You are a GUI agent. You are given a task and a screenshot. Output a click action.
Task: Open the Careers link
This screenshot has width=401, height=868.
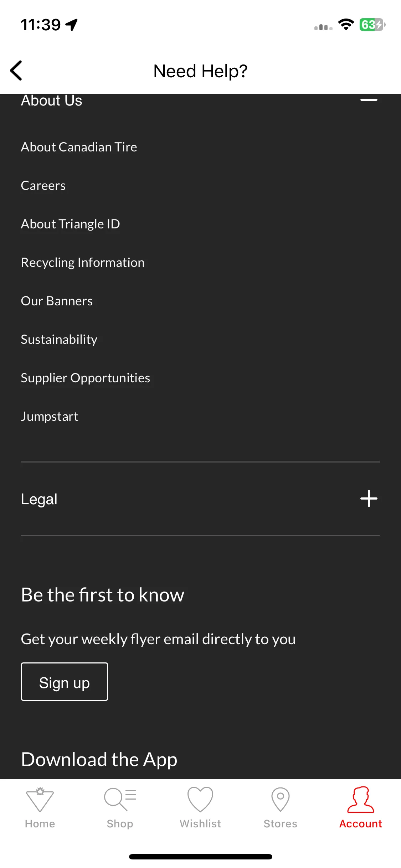pyautogui.click(x=43, y=185)
